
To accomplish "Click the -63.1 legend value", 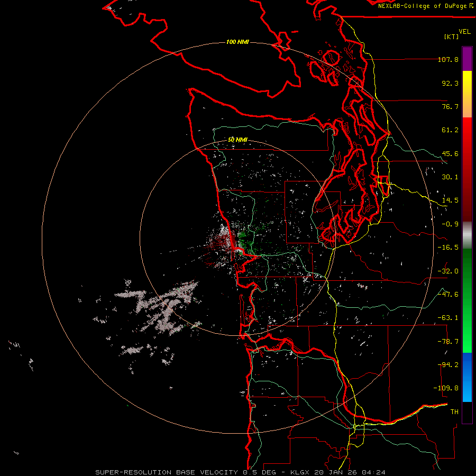I will [x=448, y=318].
